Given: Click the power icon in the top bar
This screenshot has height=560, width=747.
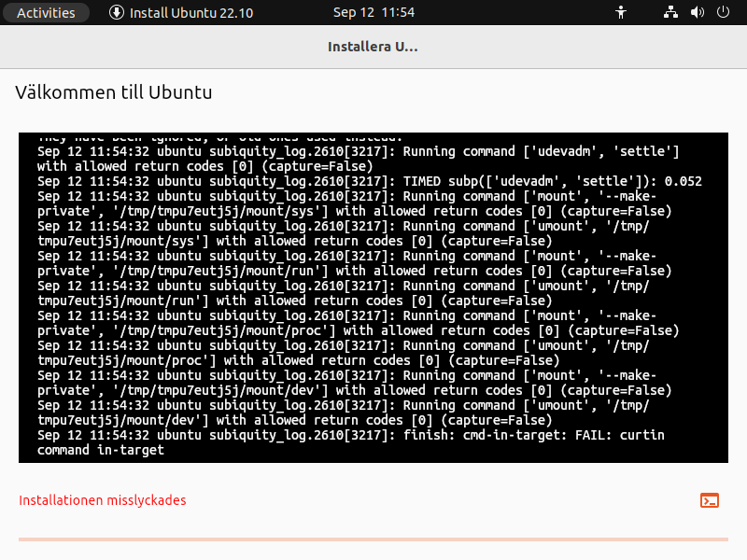Looking at the screenshot, I should pyautogui.click(x=722, y=12).
